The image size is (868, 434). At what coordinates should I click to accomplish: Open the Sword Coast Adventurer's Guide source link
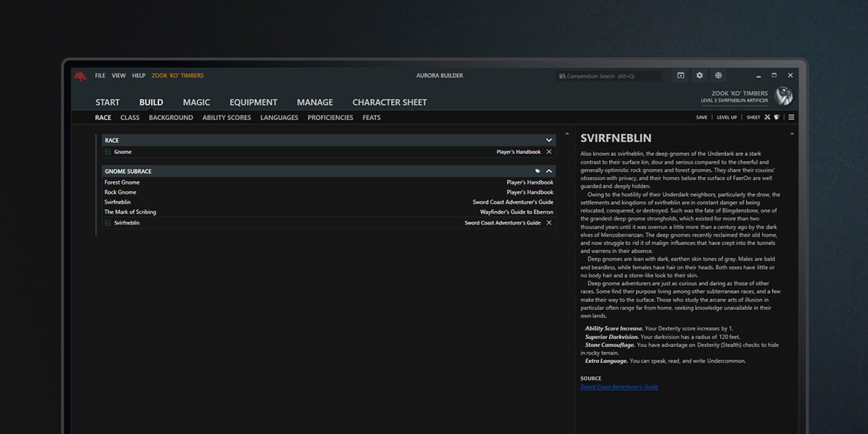coord(619,387)
